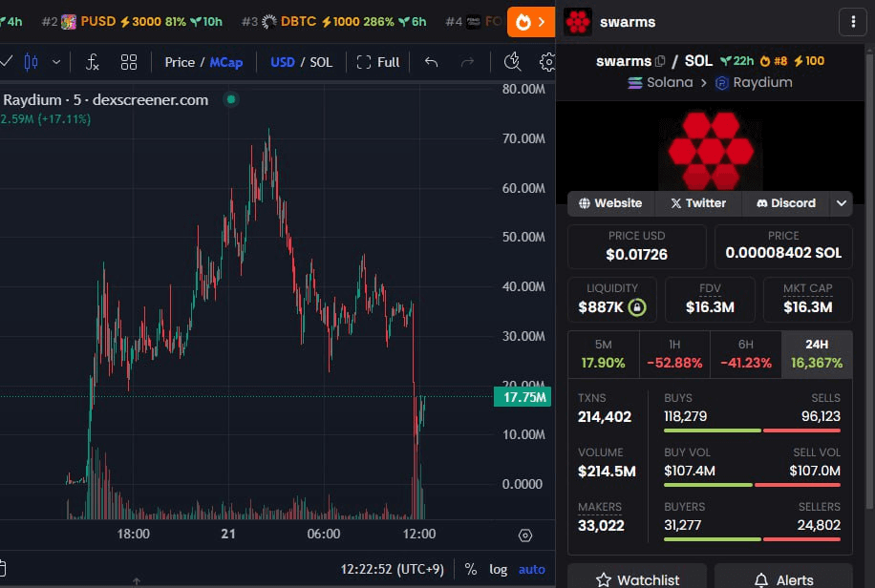
Task: Expand more links chevron beside Discord
Action: (x=842, y=203)
